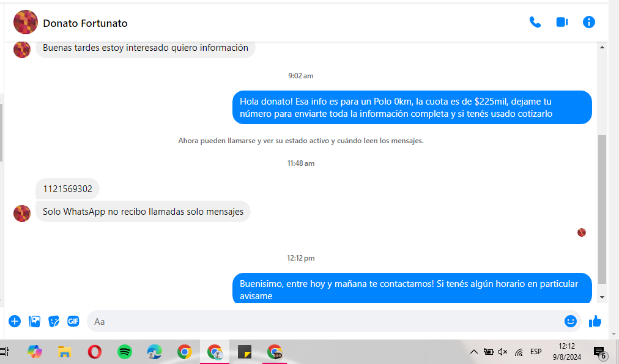Expand the hidden system tray icons
The image size is (619, 364).
pos(473,352)
